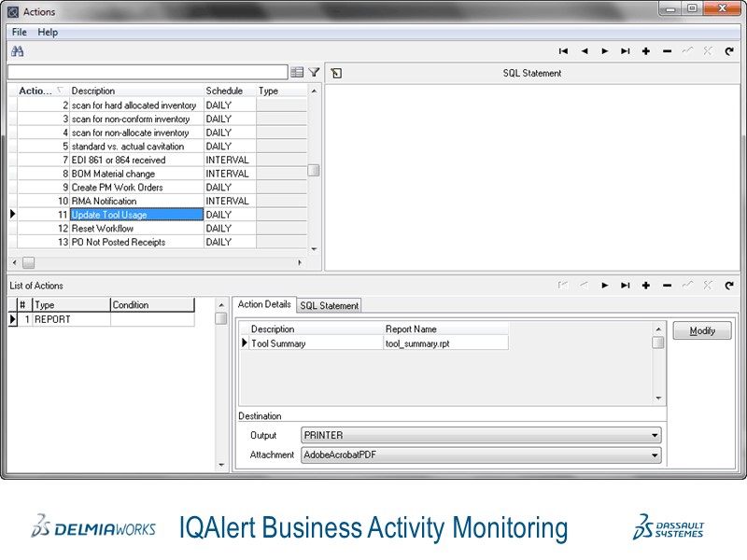Apply the filter using the funnel icon
Image resolution: width=747 pixels, height=560 pixels.
point(314,72)
